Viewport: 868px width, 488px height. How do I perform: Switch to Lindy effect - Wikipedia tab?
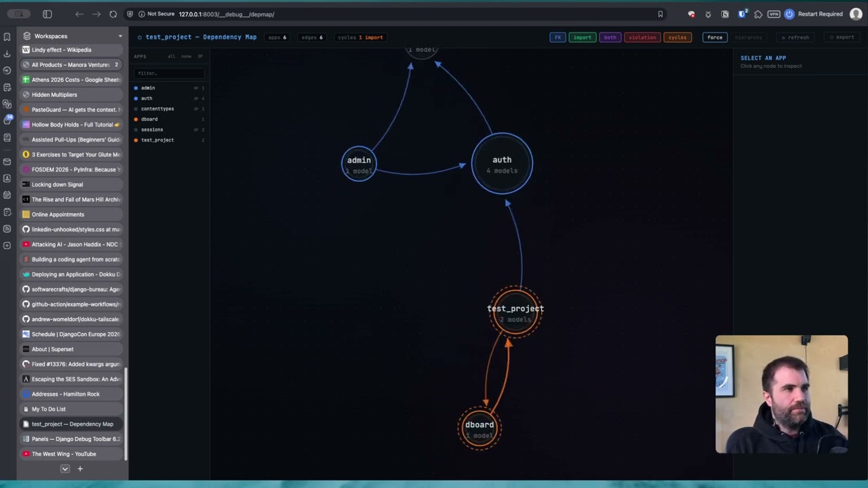pos(72,49)
